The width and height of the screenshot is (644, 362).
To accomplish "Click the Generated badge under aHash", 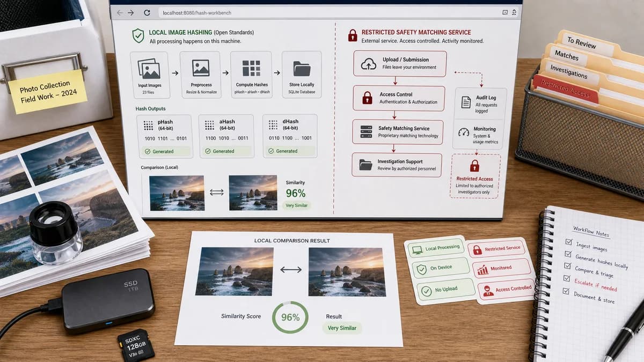I will tap(228, 151).
